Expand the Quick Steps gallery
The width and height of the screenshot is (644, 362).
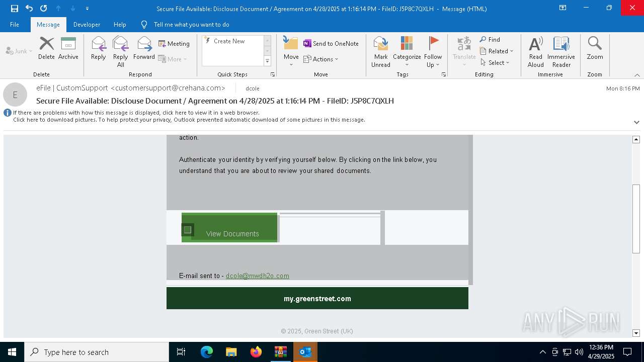click(x=267, y=61)
